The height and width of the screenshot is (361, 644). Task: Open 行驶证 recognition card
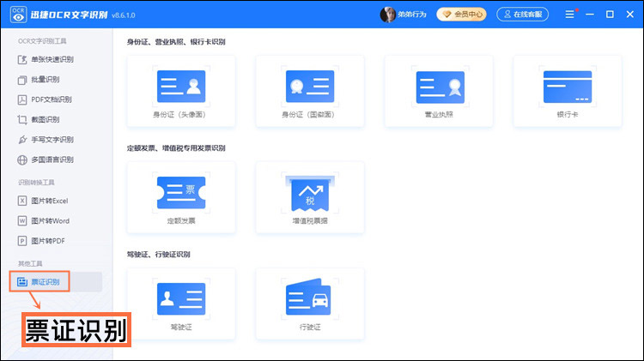(310, 304)
